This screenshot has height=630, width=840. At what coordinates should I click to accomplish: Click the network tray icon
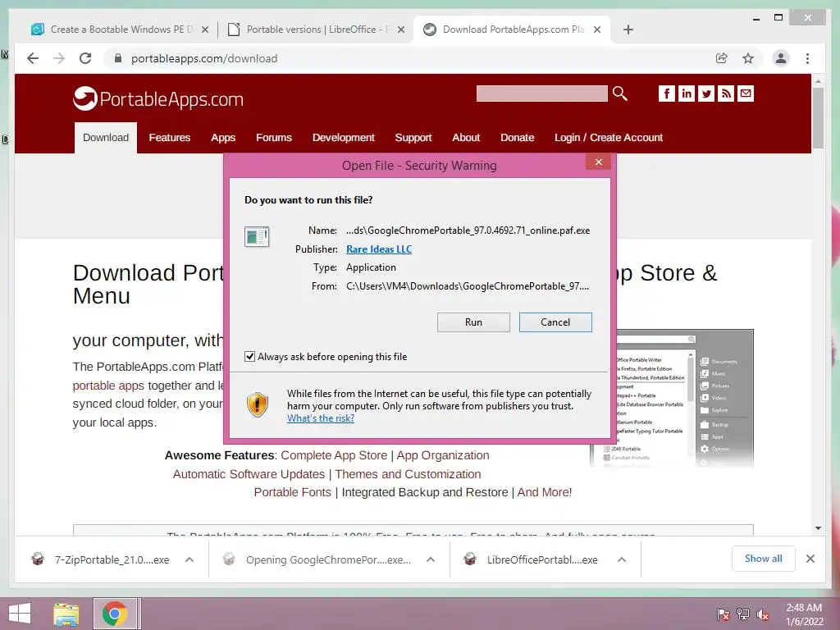click(x=743, y=614)
